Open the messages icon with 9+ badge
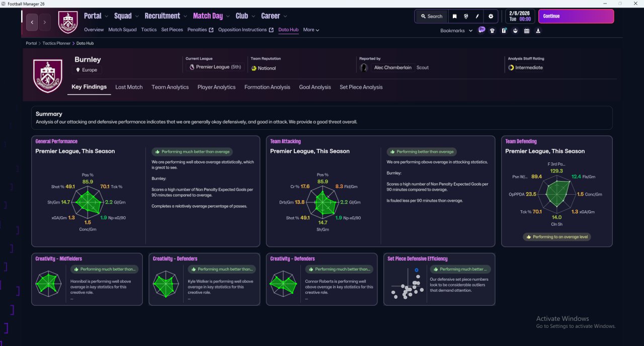Screen dimensions: 644x346 481,30
